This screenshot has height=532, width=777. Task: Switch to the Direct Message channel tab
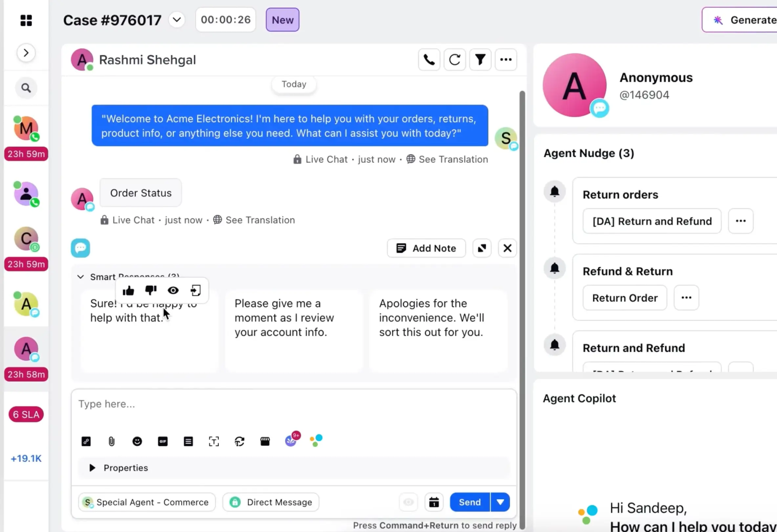click(270, 502)
